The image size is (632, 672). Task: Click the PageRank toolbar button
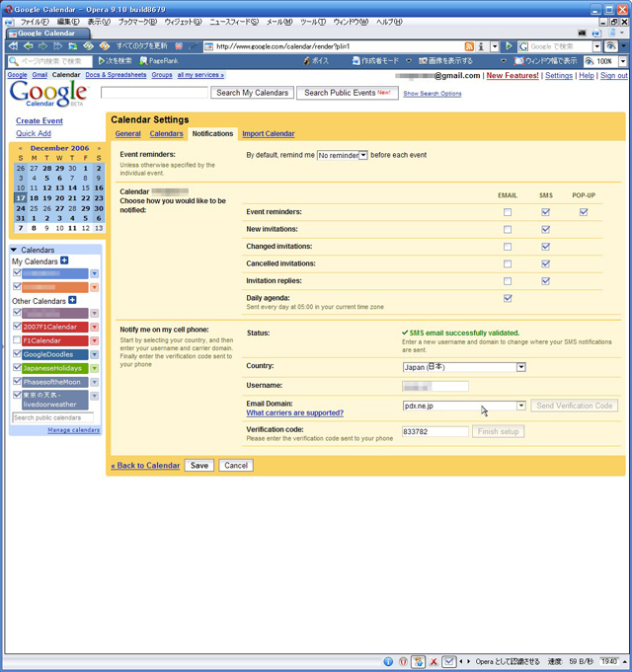point(159,61)
